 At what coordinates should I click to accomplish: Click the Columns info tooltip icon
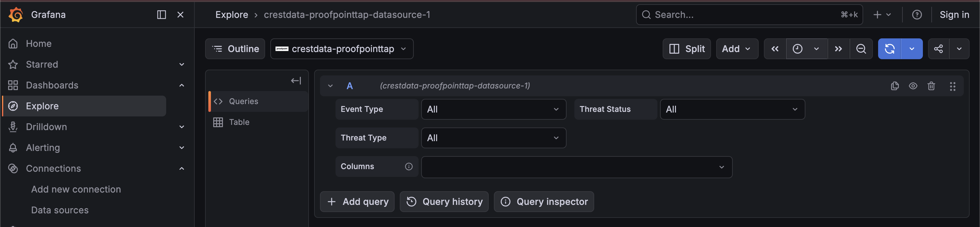coord(409,166)
